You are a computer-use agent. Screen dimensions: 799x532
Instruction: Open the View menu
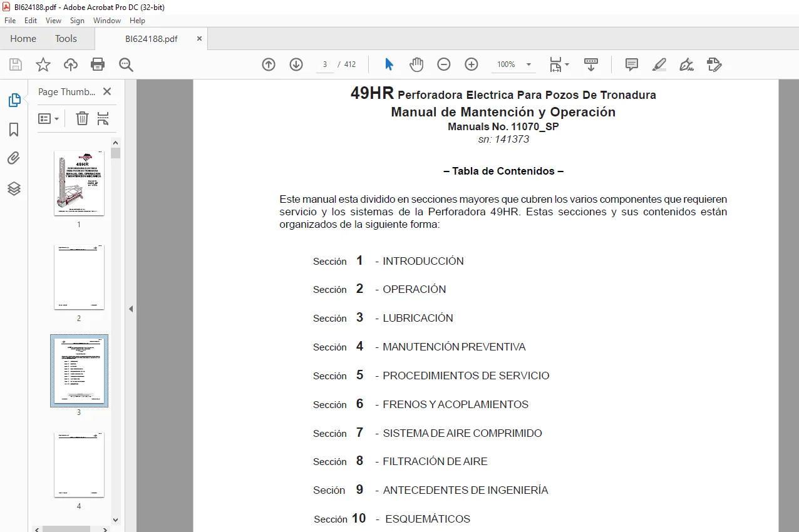(54, 21)
